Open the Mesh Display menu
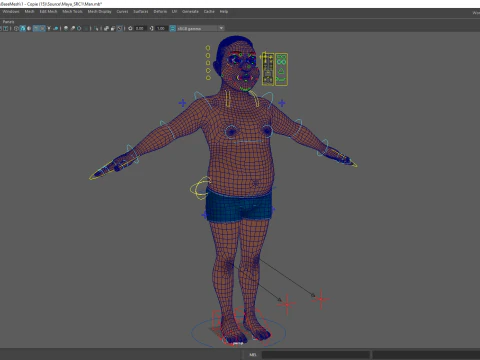This screenshot has width=480, height=360. [x=99, y=12]
